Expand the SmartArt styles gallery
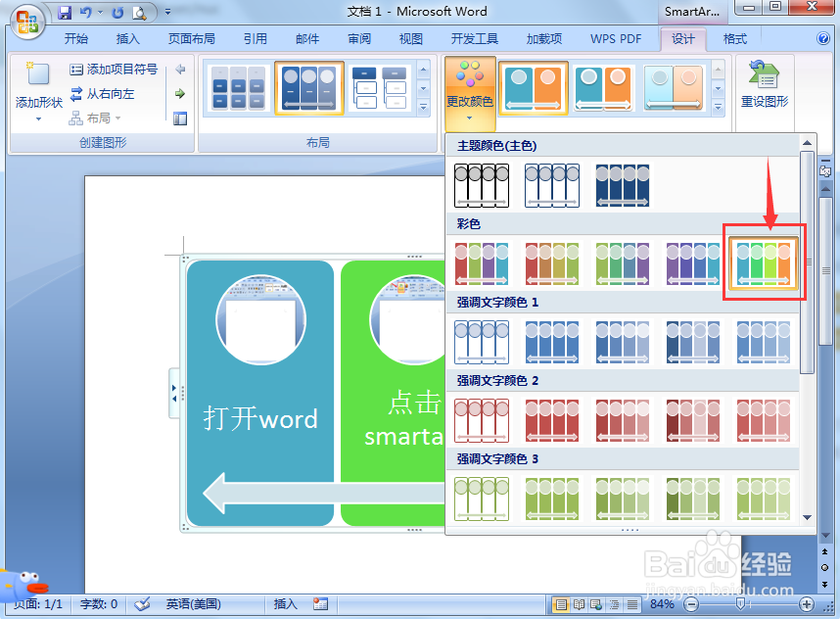840x619 pixels. 719,107
